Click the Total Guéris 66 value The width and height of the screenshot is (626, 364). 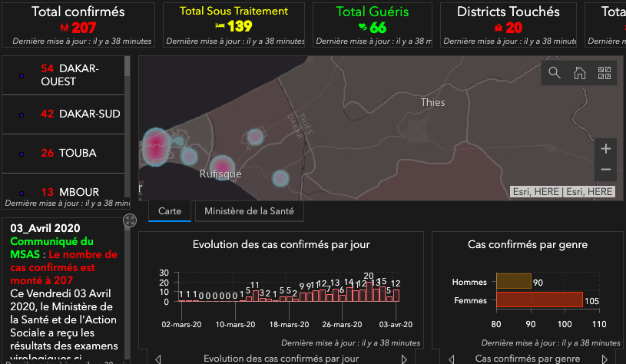(x=378, y=28)
